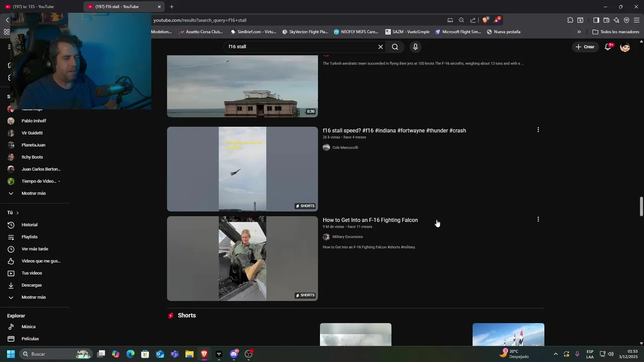
Task: Close the 'f16 stall - YouTube' tab
Action: (159, 7)
